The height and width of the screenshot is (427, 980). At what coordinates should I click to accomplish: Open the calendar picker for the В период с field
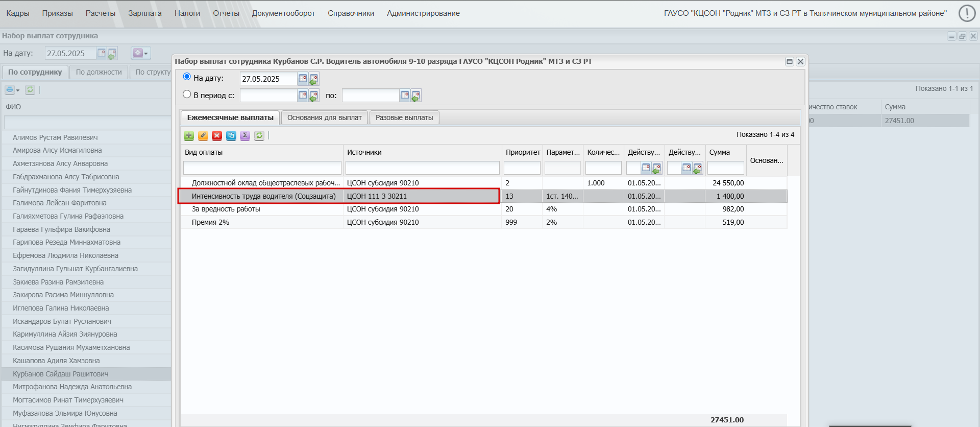(x=303, y=96)
